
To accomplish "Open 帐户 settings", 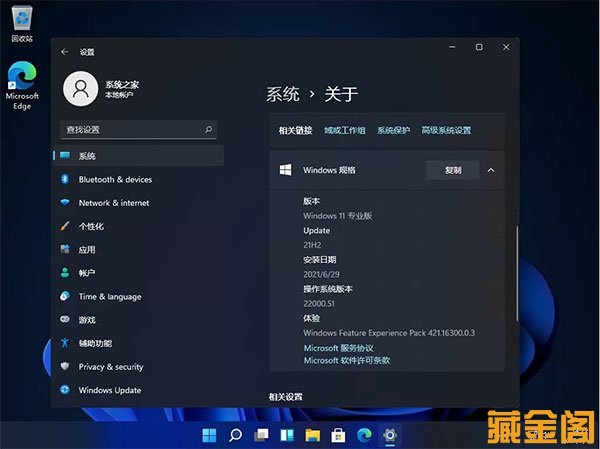I will click(x=87, y=273).
